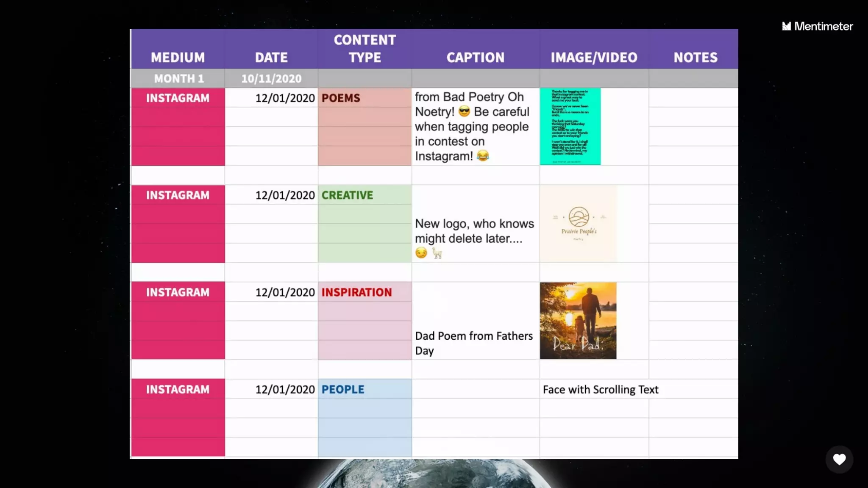The image size is (868, 488).
Task: Click the CAPTION column header
Action: click(475, 57)
